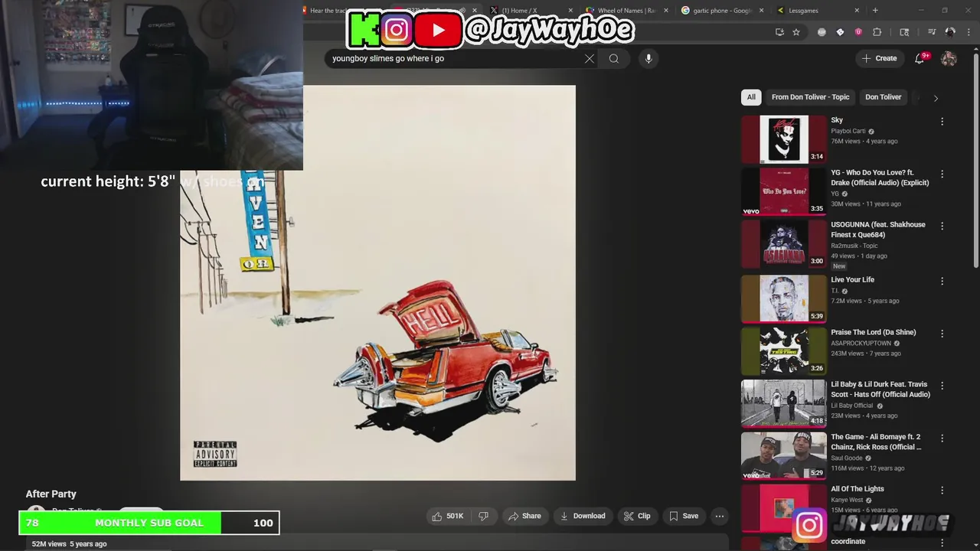Open the Sky video thumbnail
The image size is (980, 551).
784,139
